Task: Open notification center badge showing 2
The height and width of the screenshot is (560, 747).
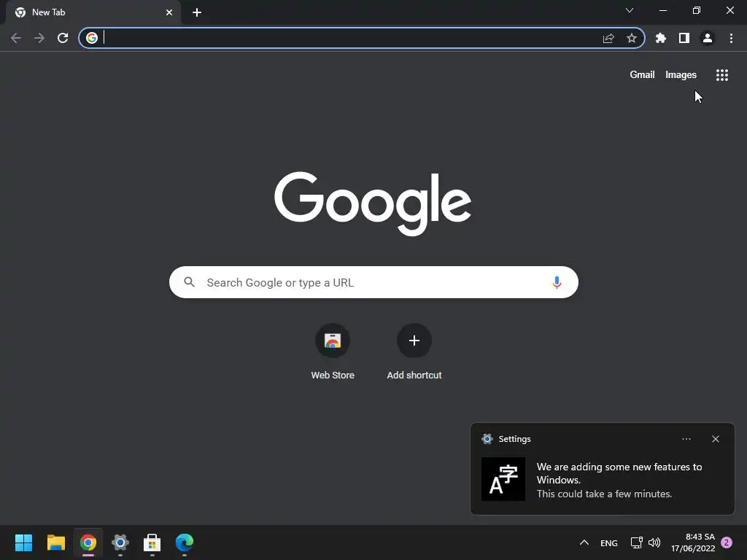Action: [727, 542]
